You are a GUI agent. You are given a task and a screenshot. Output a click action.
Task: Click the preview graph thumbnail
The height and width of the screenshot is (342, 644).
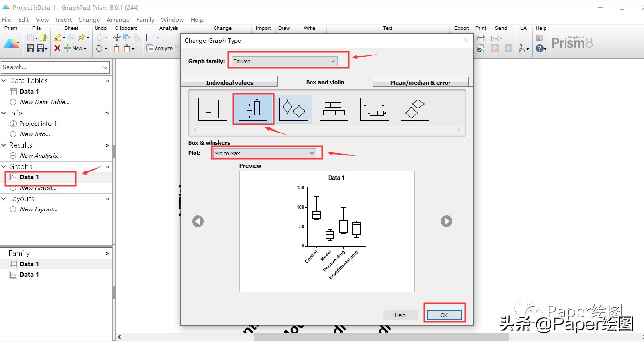pyautogui.click(x=327, y=231)
